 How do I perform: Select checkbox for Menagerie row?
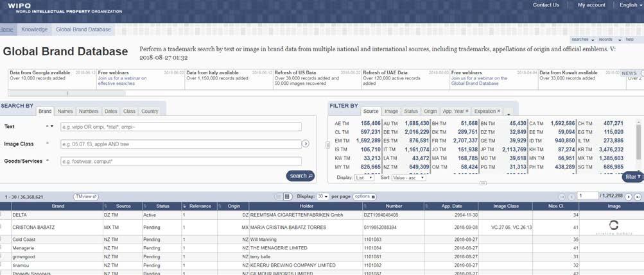[1, 247]
